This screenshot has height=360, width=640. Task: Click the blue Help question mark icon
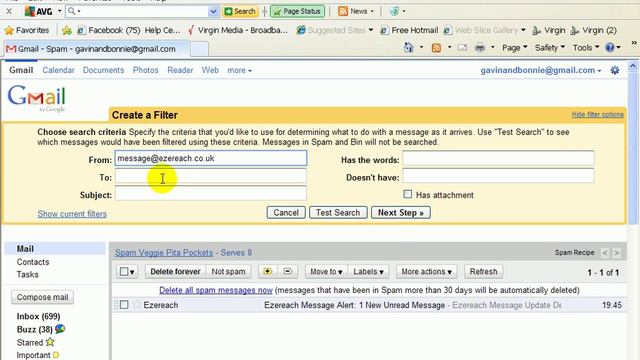coord(610,48)
